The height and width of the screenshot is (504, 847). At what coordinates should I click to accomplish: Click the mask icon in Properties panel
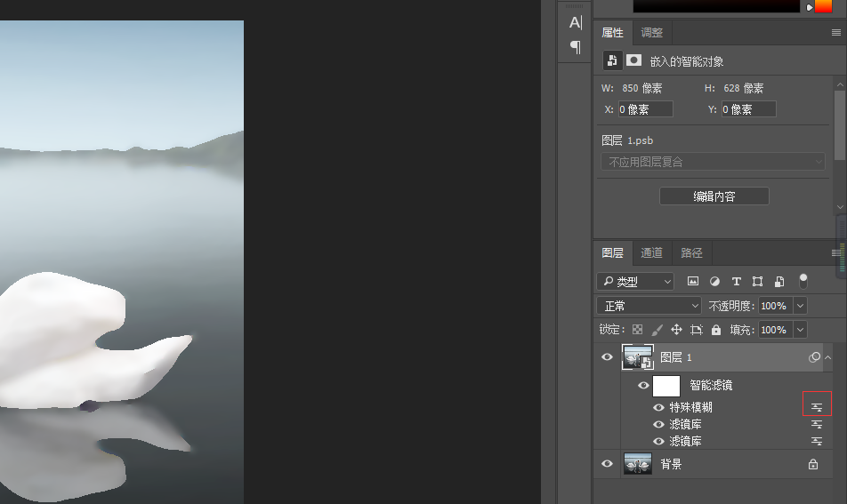[x=633, y=60]
